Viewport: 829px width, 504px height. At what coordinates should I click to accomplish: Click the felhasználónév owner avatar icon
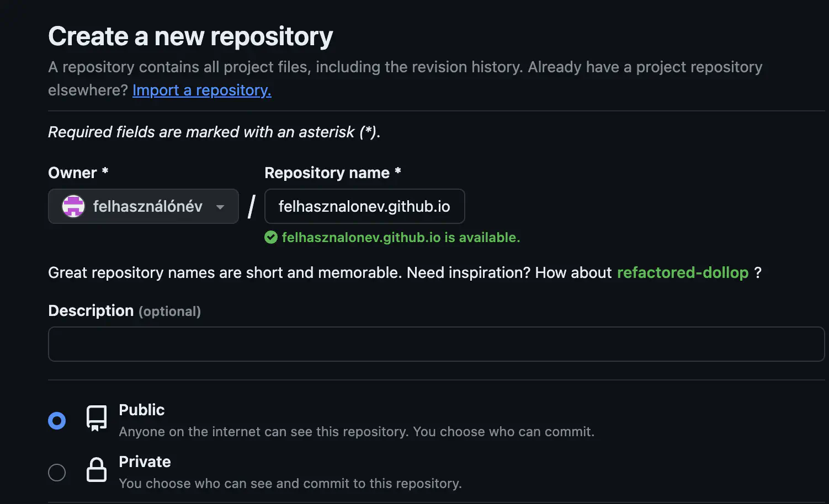point(72,206)
